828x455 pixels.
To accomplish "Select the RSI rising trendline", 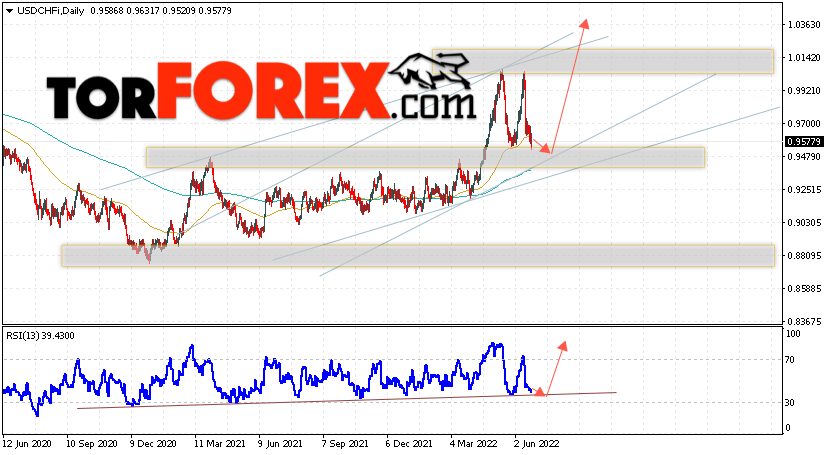I will 346,400.
